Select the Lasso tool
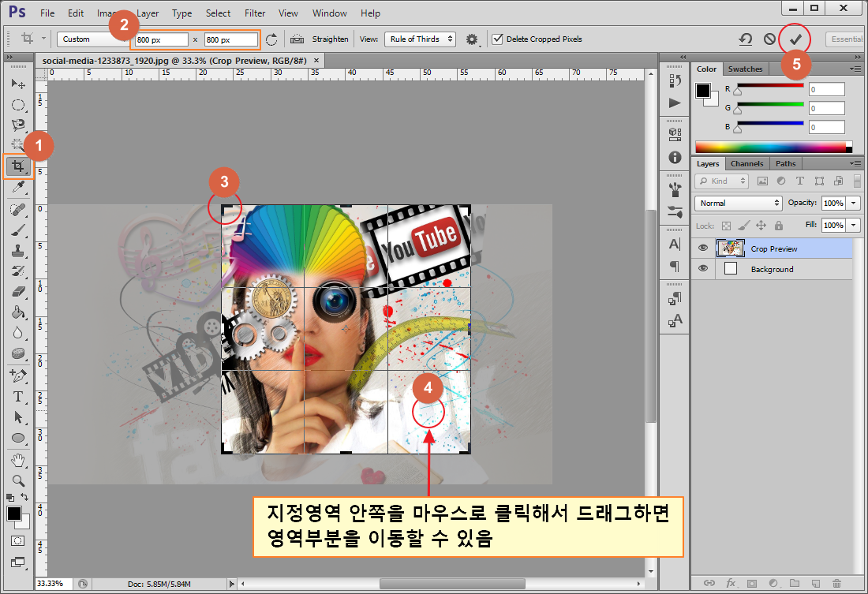The image size is (868, 594). coord(18,125)
